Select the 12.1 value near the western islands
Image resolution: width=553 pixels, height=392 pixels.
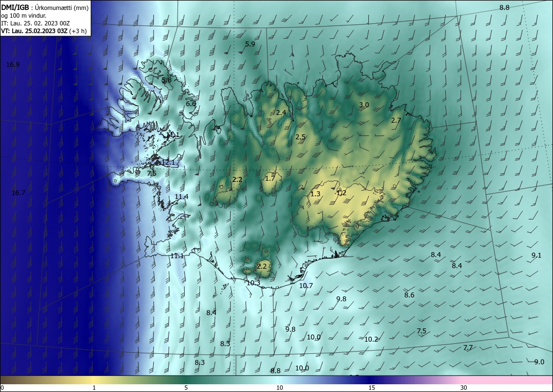tap(168, 163)
